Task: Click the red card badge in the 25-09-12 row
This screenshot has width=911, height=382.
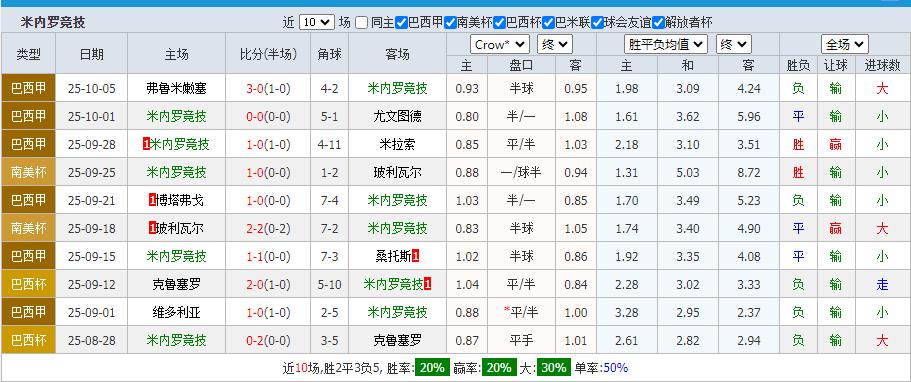Action: click(x=428, y=284)
